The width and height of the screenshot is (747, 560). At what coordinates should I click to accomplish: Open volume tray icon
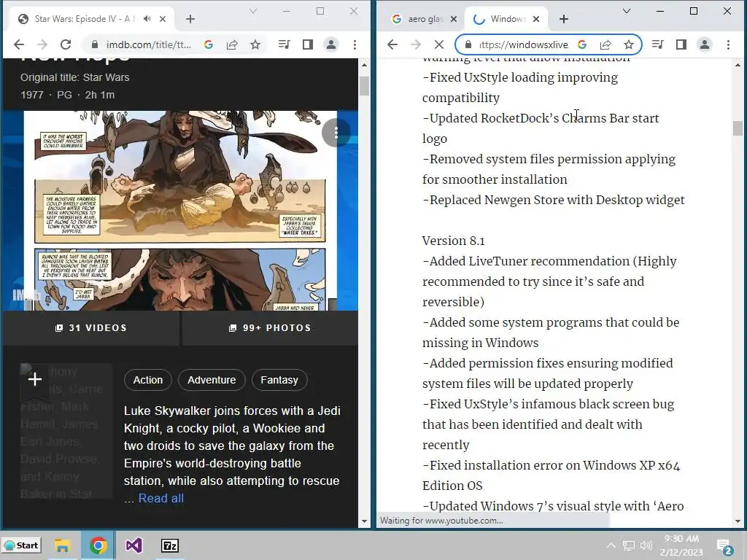[646, 545]
